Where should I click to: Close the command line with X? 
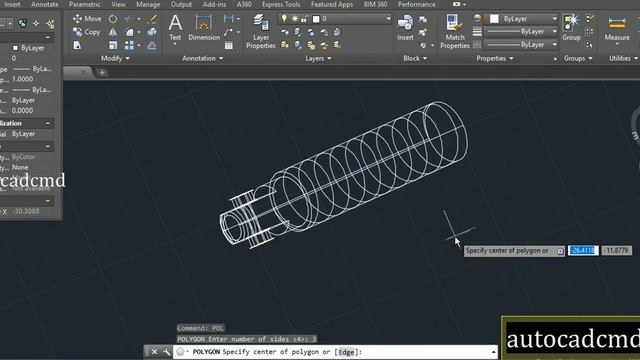pos(154,352)
